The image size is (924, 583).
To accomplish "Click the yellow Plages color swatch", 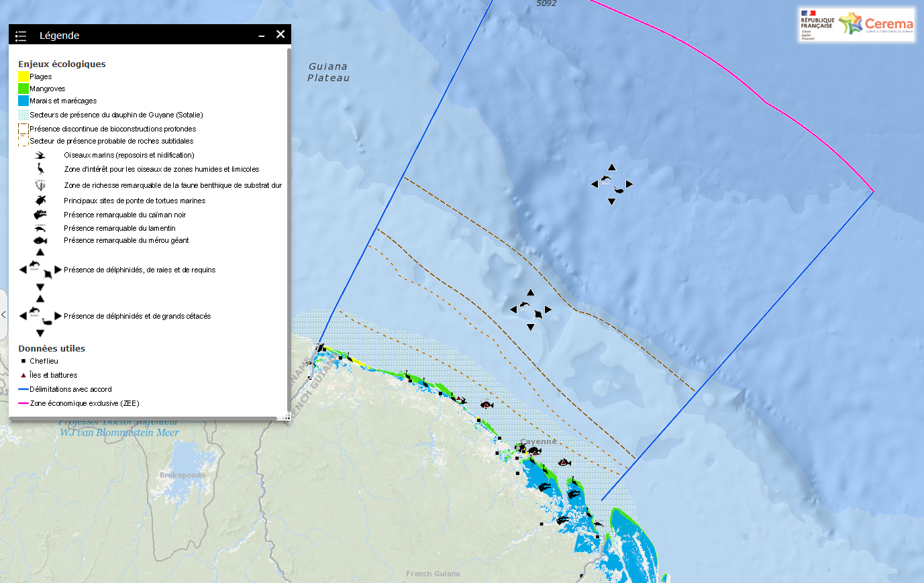I will tap(23, 76).
